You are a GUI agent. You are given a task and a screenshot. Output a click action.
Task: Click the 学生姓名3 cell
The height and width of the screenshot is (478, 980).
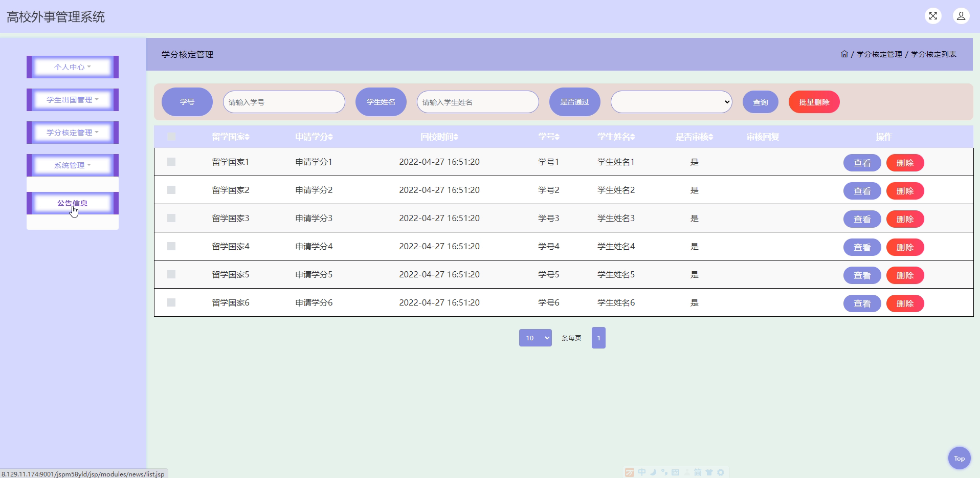click(x=616, y=218)
